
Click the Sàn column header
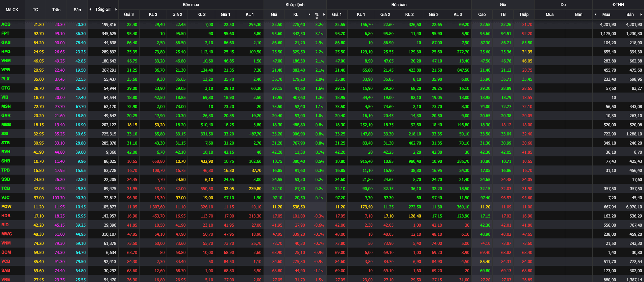(x=77, y=10)
